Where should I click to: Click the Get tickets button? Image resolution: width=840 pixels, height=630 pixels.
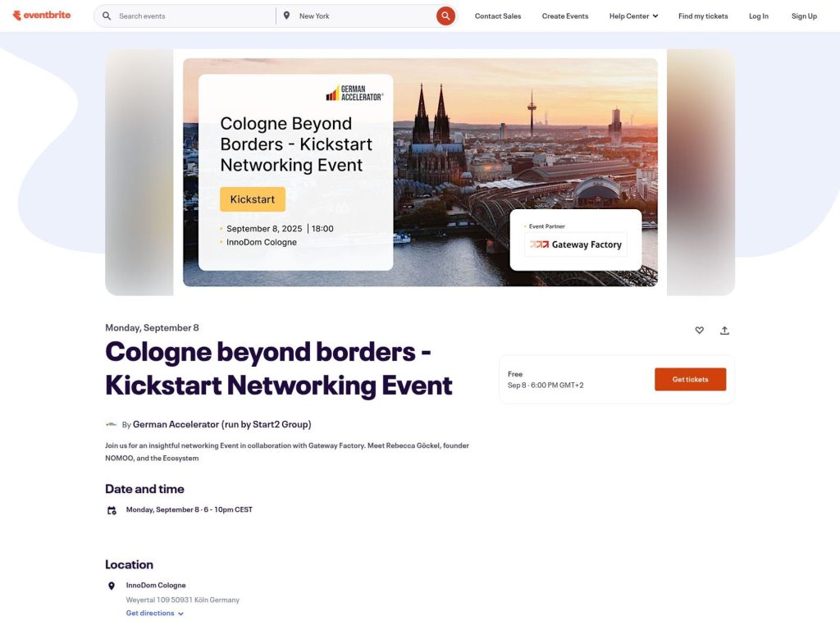pyautogui.click(x=690, y=379)
